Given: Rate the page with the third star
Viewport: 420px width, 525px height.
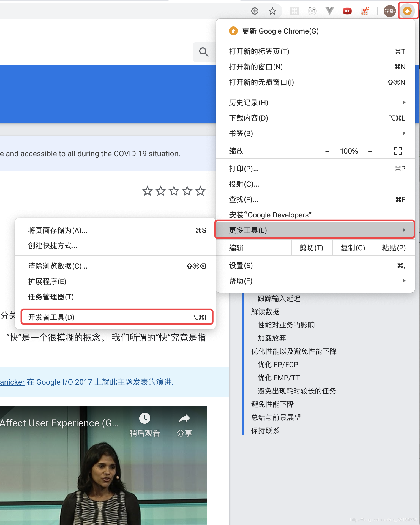Looking at the screenshot, I should coord(174,191).
